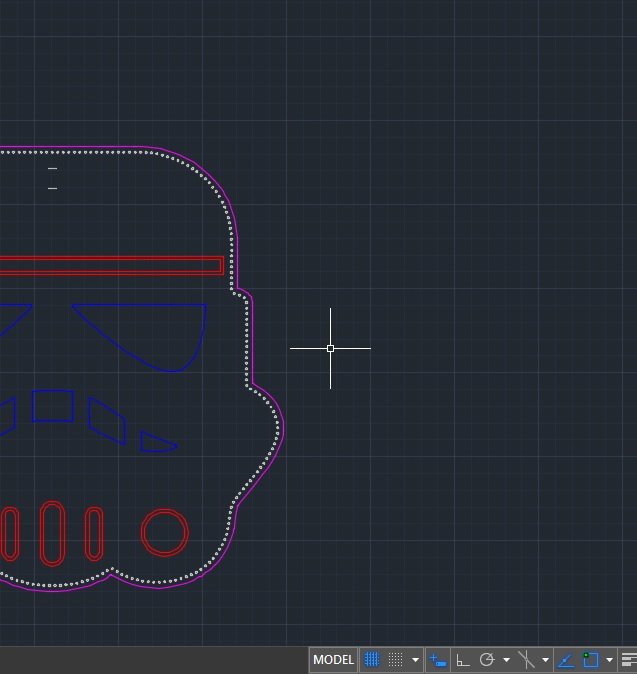Click the MODEL space button

pos(333,659)
